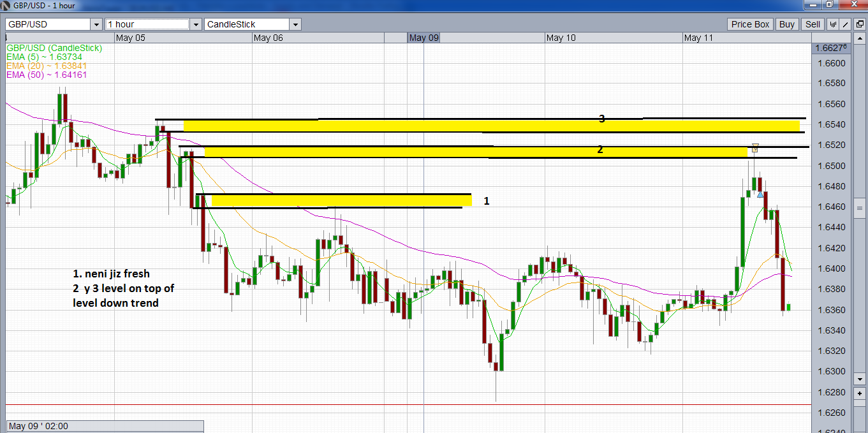Select the EMA (5) legend entry
868x433 pixels.
tap(44, 57)
